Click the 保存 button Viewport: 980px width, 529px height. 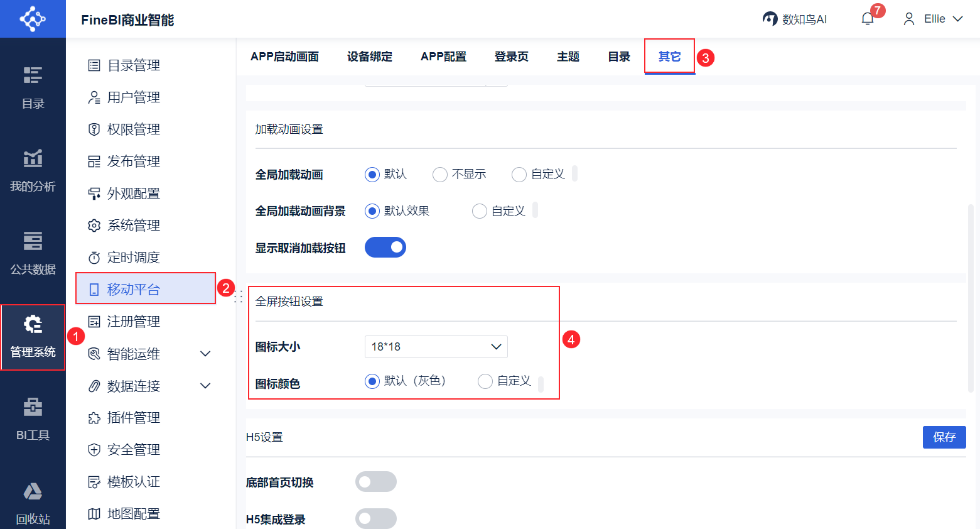click(x=944, y=437)
